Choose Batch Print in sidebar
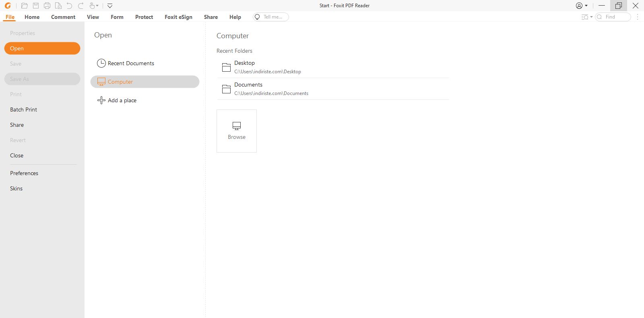644x318 pixels. 23,109
